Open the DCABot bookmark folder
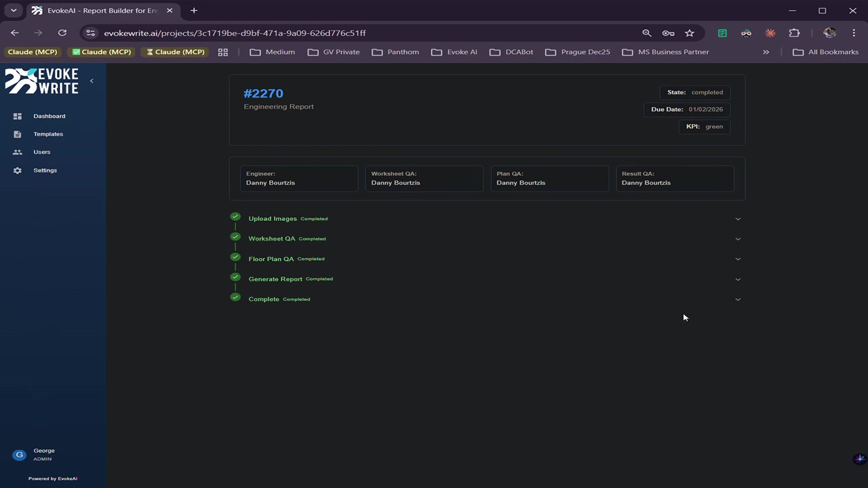Image resolution: width=868 pixels, height=488 pixels. point(512,52)
